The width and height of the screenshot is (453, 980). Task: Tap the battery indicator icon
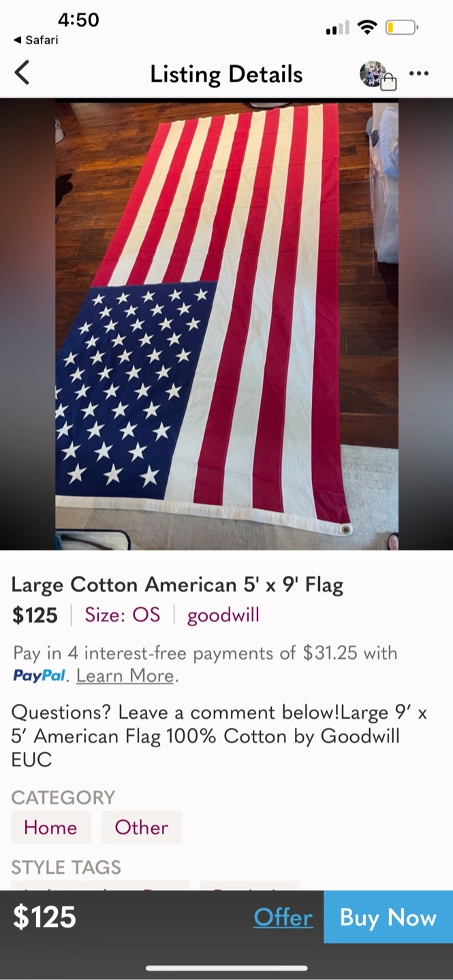402,28
